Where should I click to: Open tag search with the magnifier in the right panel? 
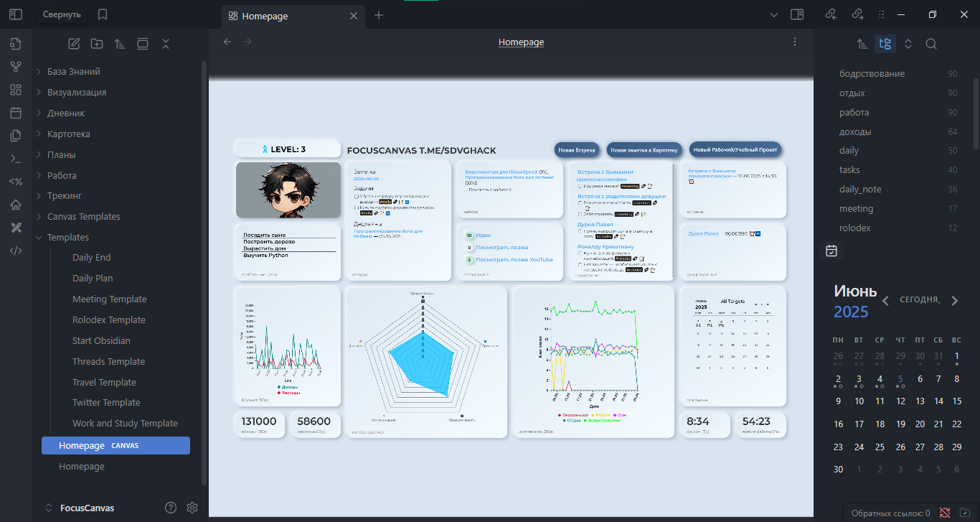pyautogui.click(x=930, y=44)
